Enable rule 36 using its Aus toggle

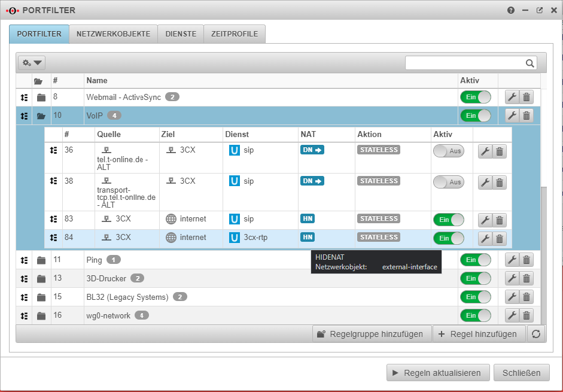(448, 151)
